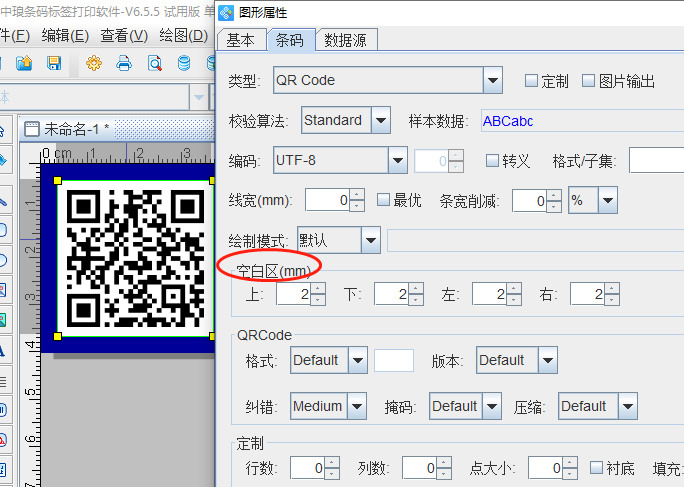Open the 查看(V) menu
Image resolution: width=684 pixels, height=487 pixels.
(124, 35)
